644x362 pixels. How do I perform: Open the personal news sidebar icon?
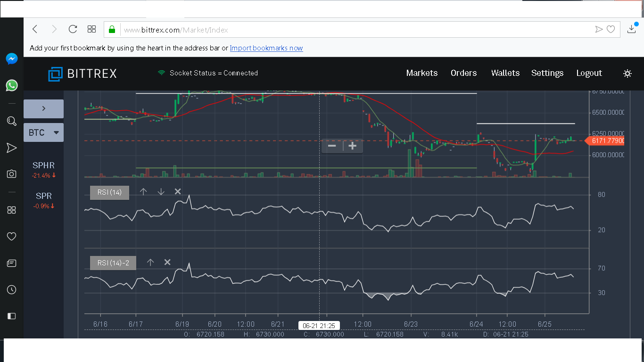[12, 263]
